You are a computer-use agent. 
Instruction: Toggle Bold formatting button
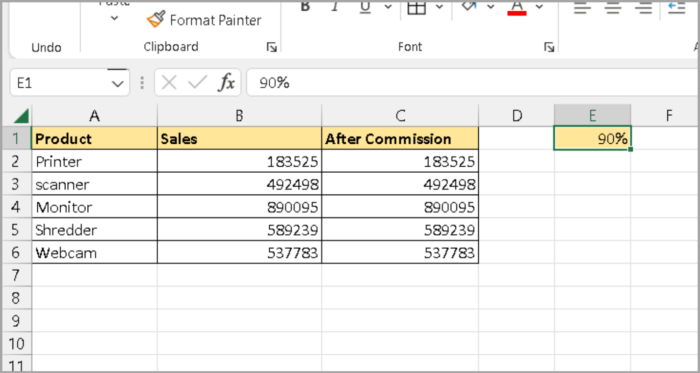pyautogui.click(x=305, y=6)
